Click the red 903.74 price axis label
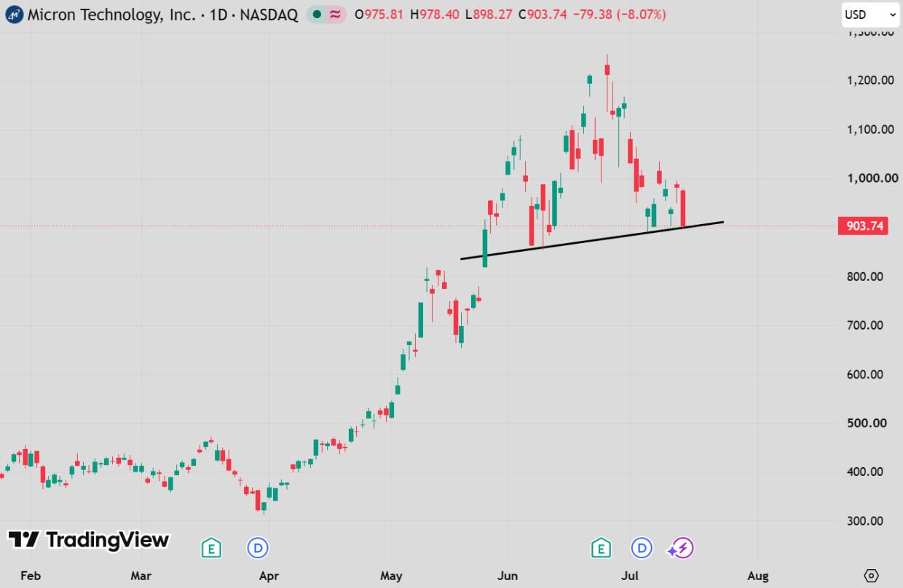 point(864,226)
